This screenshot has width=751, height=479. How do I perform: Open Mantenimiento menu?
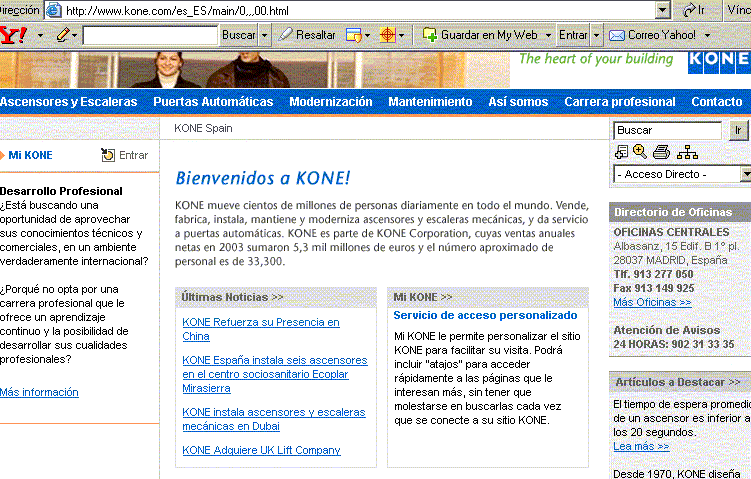click(x=430, y=102)
